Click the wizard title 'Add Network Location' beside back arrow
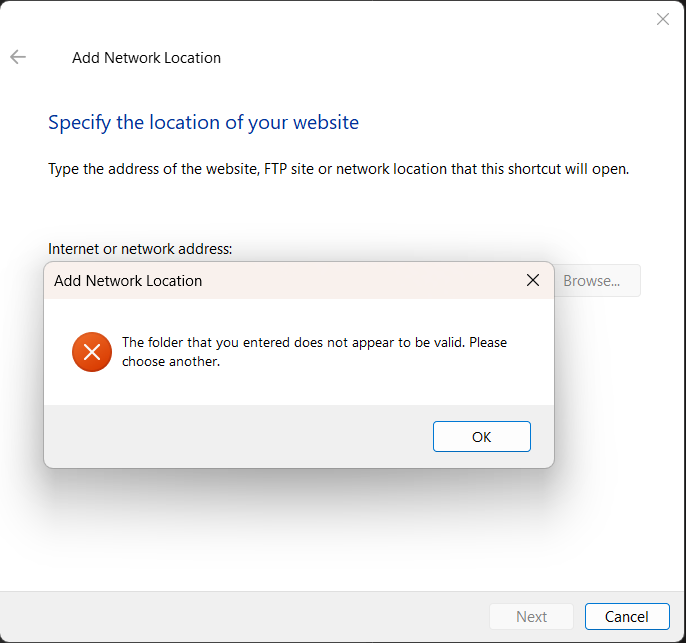This screenshot has height=643, width=686. pos(147,58)
